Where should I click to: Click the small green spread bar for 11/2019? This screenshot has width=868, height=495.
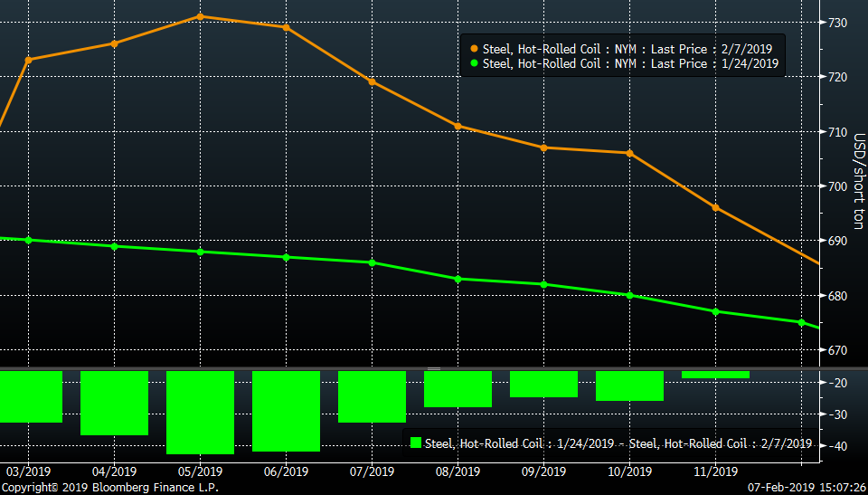(715, 375)
